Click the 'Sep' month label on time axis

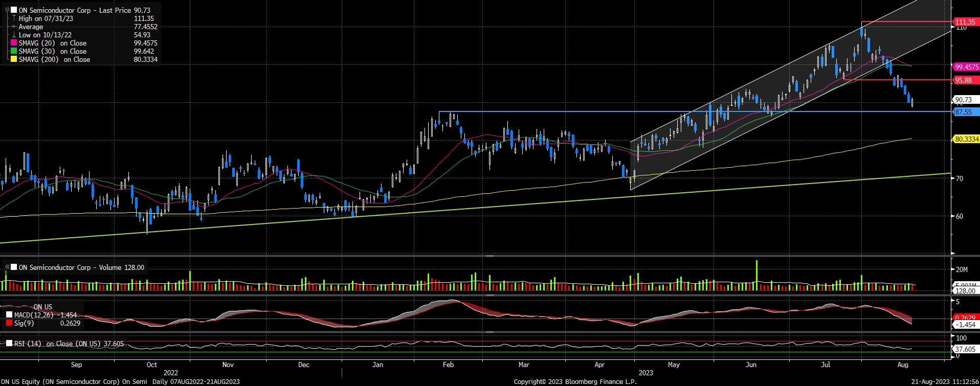click(76, 365)
